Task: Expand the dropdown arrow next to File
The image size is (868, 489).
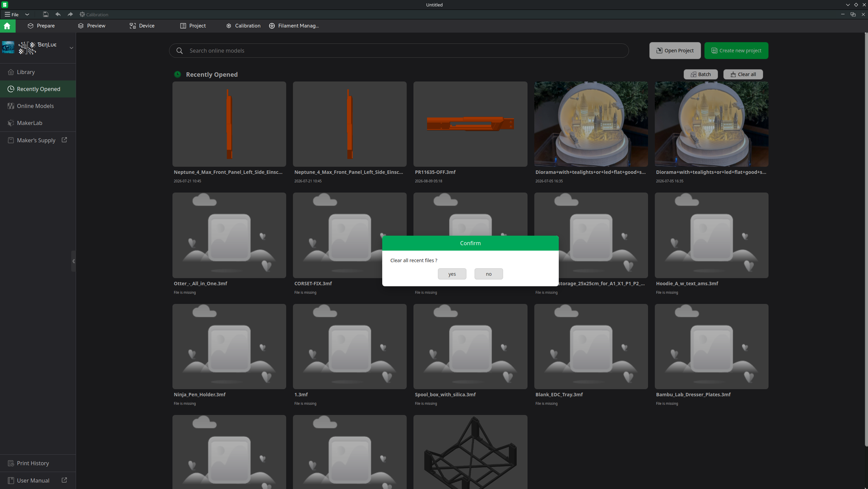Action: point(27,14)
